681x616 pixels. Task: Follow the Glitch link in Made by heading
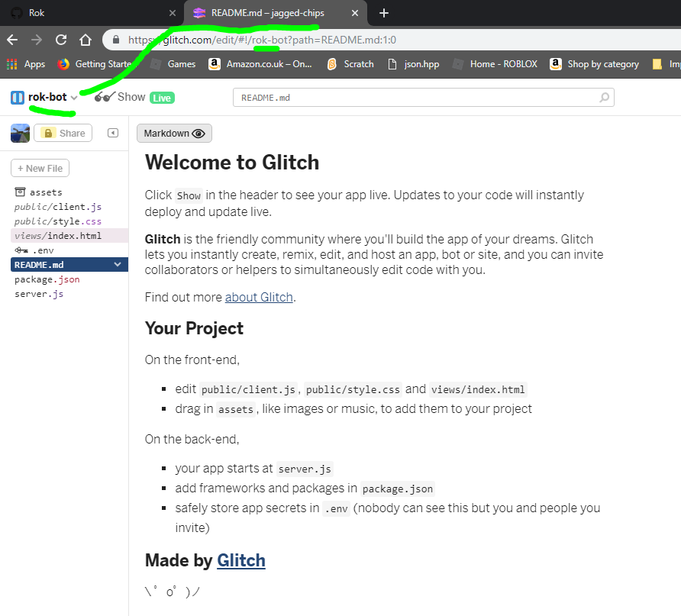[241, 560]
